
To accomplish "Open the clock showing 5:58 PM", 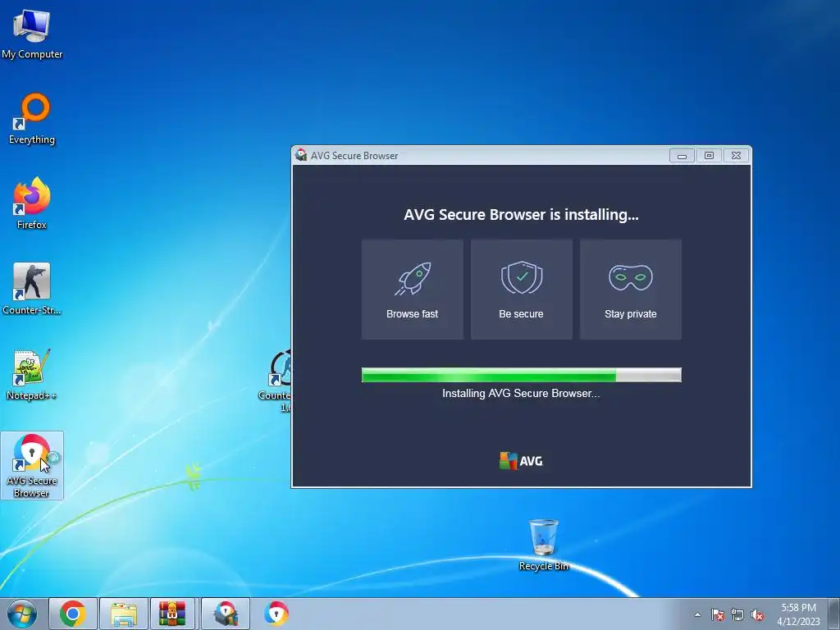I will (798, 614).
